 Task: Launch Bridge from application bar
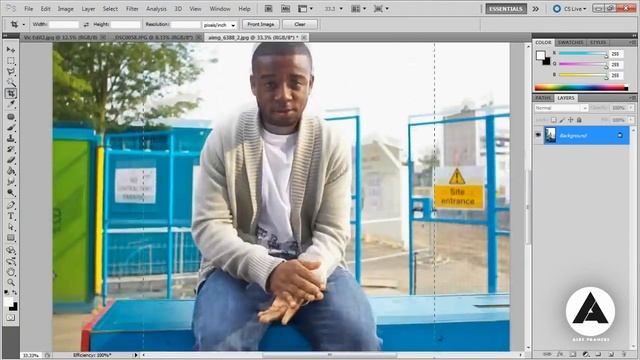point(268,9)
